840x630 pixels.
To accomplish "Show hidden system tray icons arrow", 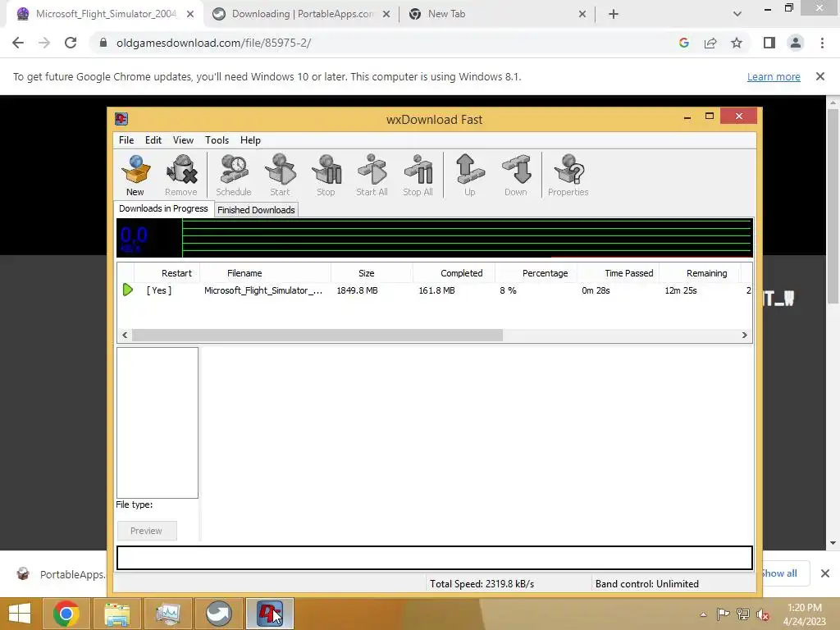I will (x=703, y=614).
